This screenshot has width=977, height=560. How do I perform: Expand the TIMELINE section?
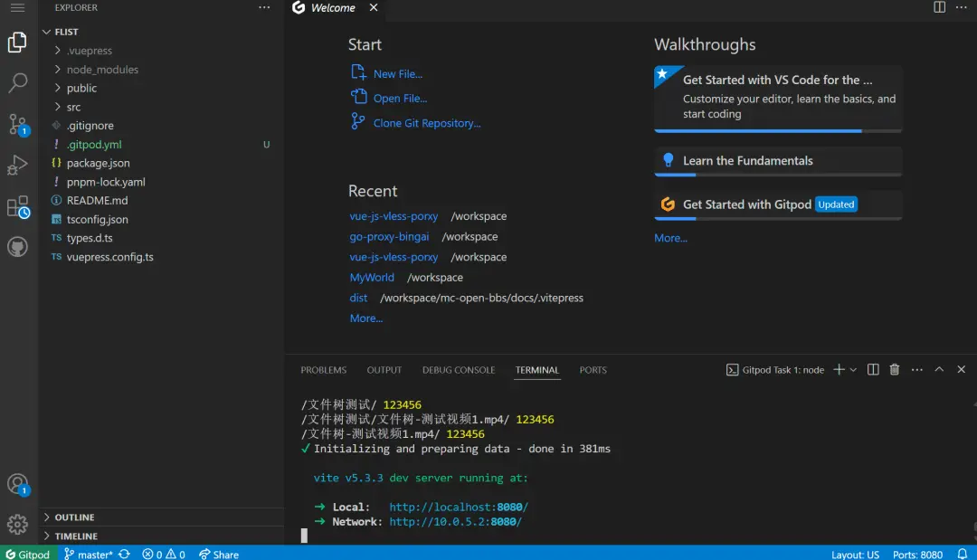tap(76, 536)
